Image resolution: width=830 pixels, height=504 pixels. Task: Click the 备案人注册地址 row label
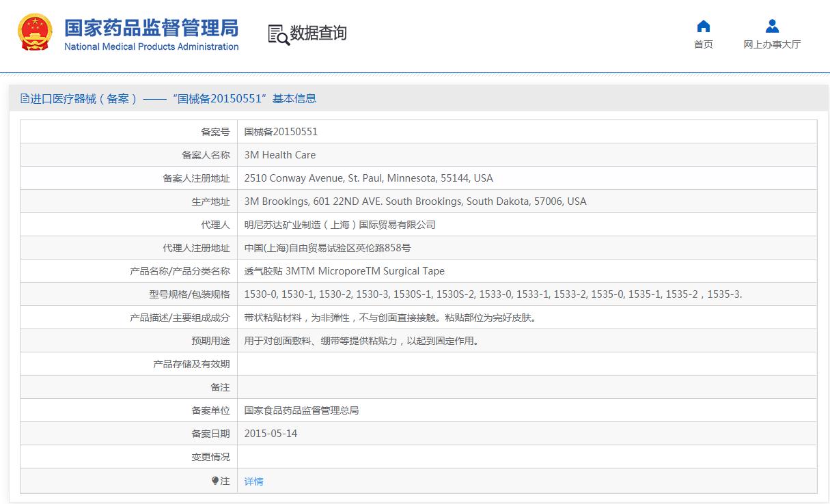[196, 178]
